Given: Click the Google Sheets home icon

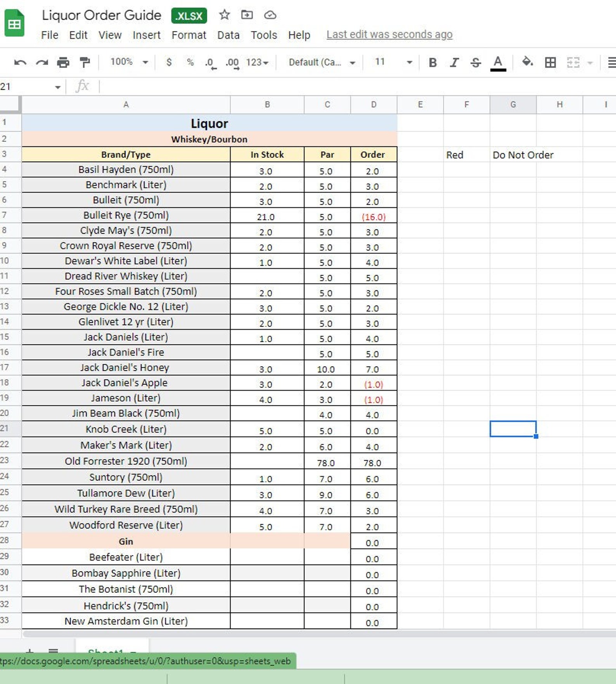Looking at the screenshot, I should tap(14, 24).
